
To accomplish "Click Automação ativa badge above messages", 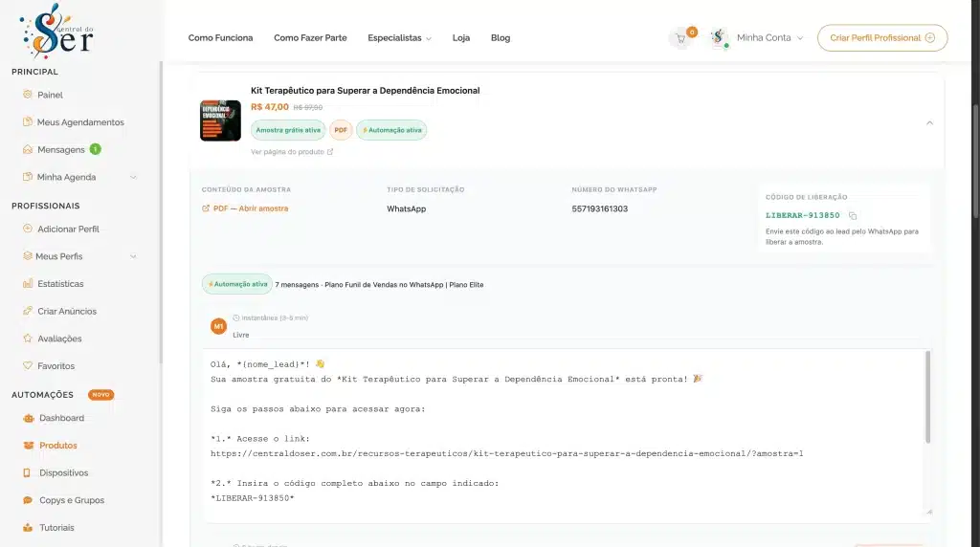I will [237, 284].
